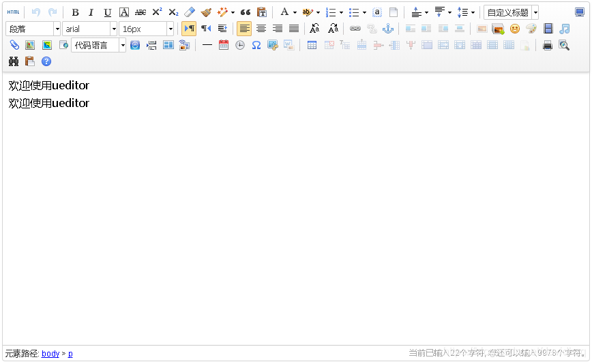Justify the text on both sides
The image size is (592, 364).
pos(294,29)
